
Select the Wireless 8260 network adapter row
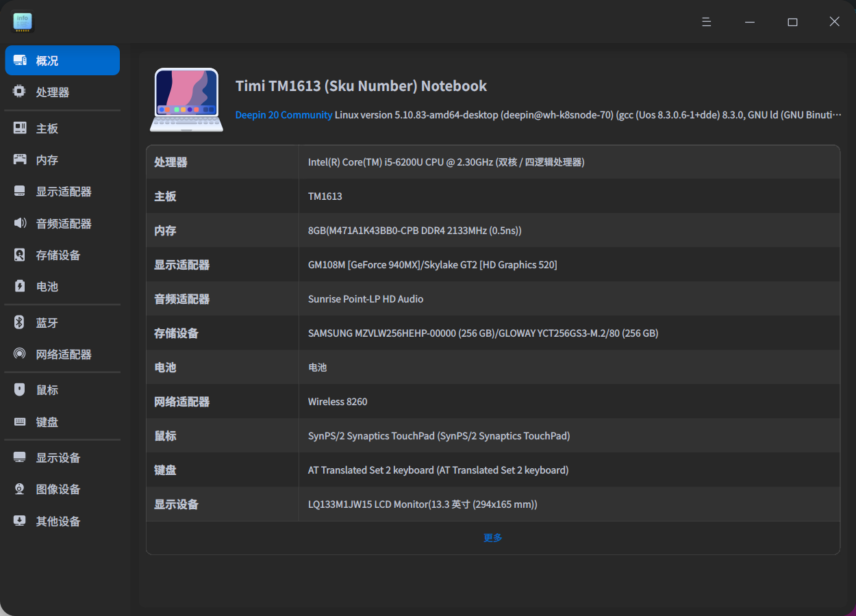338,401
